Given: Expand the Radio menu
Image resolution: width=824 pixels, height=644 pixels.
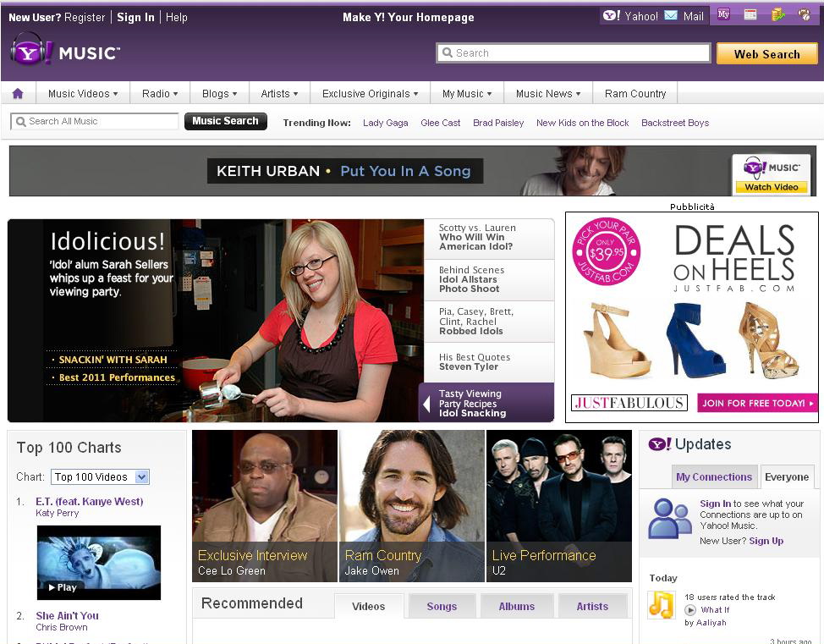Looking at the screenshot, I should click(160, 94).
